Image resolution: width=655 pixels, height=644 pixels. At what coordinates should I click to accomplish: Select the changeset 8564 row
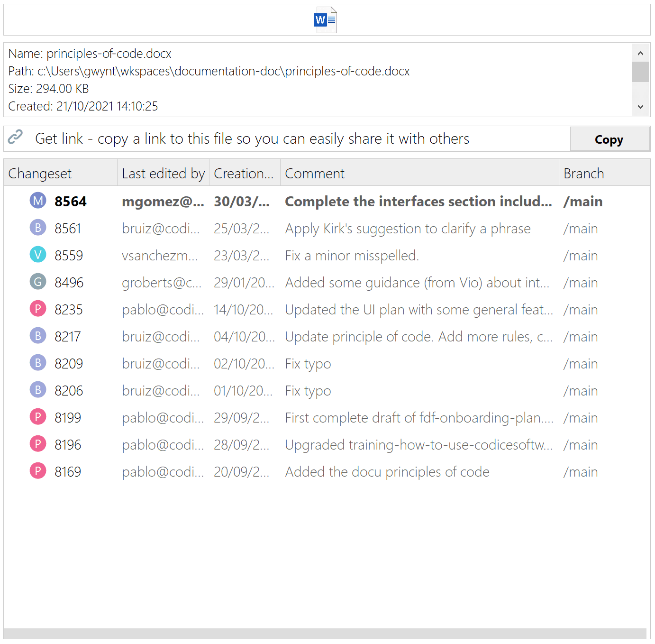point(332,201)
